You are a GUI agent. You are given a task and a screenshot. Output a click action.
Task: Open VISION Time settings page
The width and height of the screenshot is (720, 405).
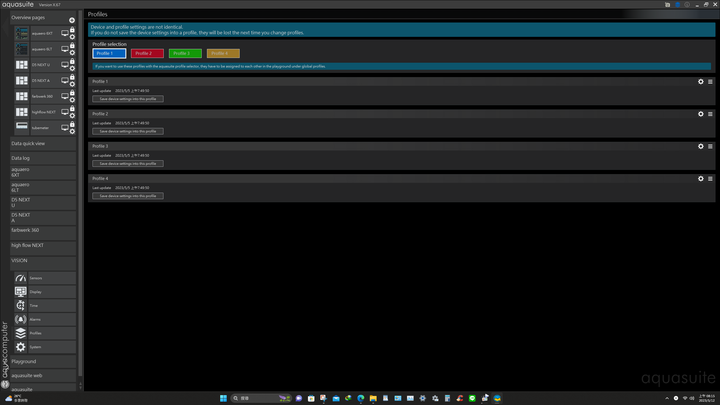(x=45, y=306)
